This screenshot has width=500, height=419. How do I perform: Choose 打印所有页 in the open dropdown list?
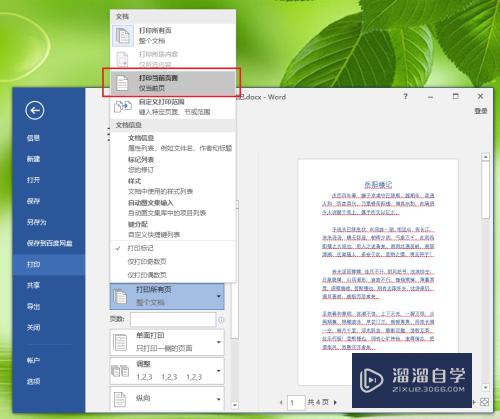tap(173, 35)
